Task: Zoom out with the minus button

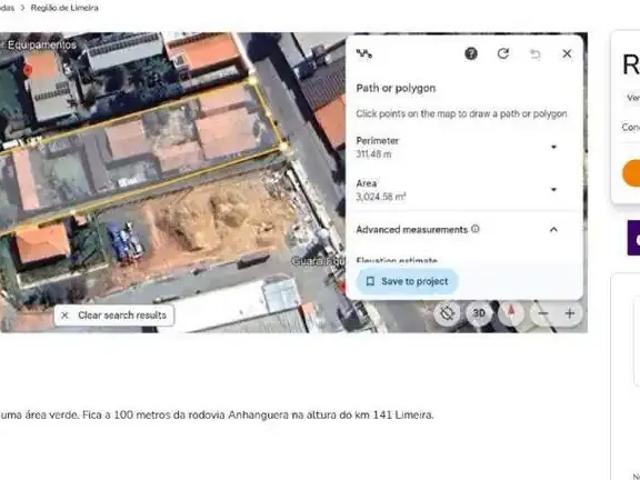Action: 542,313
